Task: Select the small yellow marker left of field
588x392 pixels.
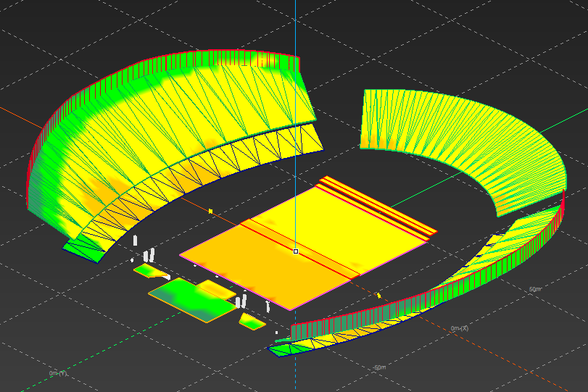Action: pyautogui.click(x=210, y=211)
